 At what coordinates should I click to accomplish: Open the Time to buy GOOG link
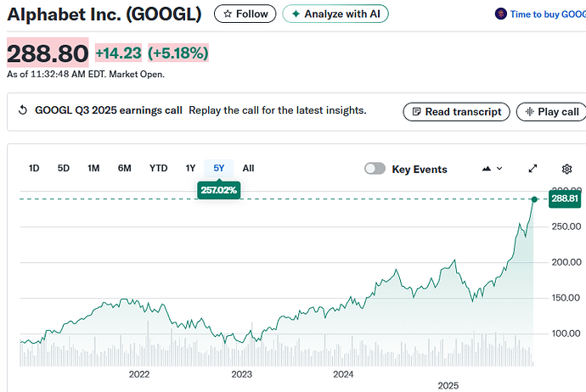point(548,14)
